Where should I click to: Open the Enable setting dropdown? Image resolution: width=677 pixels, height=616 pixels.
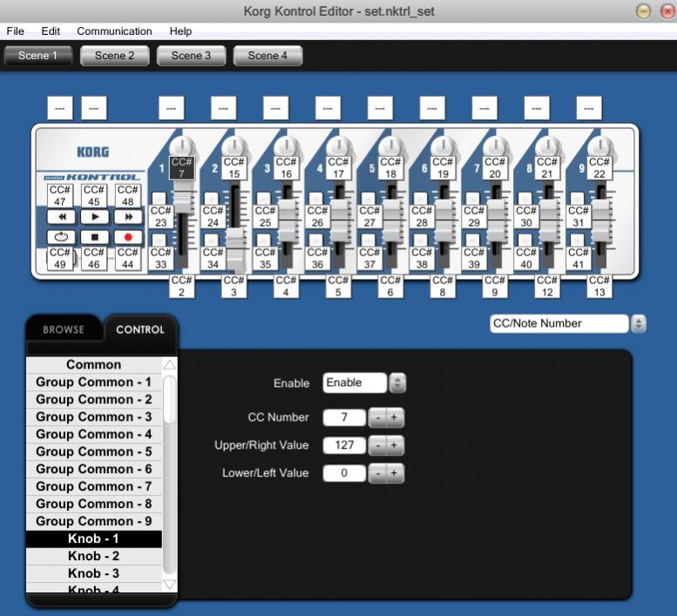pos(397,382)
